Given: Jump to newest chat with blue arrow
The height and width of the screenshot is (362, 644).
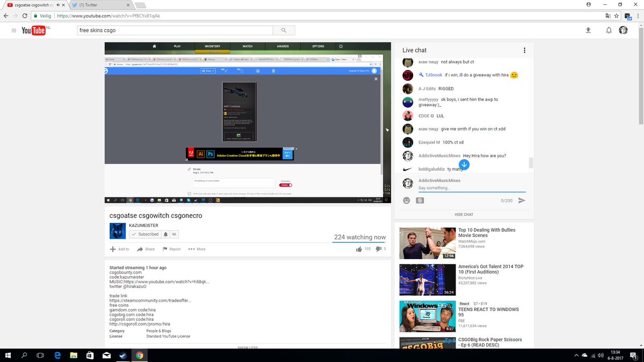Looking at the screenshot, I should click(464, 165).
